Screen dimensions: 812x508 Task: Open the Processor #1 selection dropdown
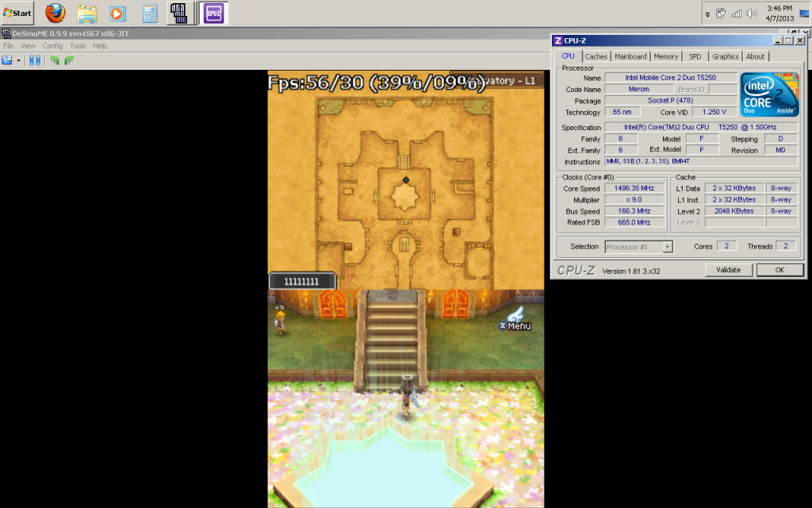[638, 247]
